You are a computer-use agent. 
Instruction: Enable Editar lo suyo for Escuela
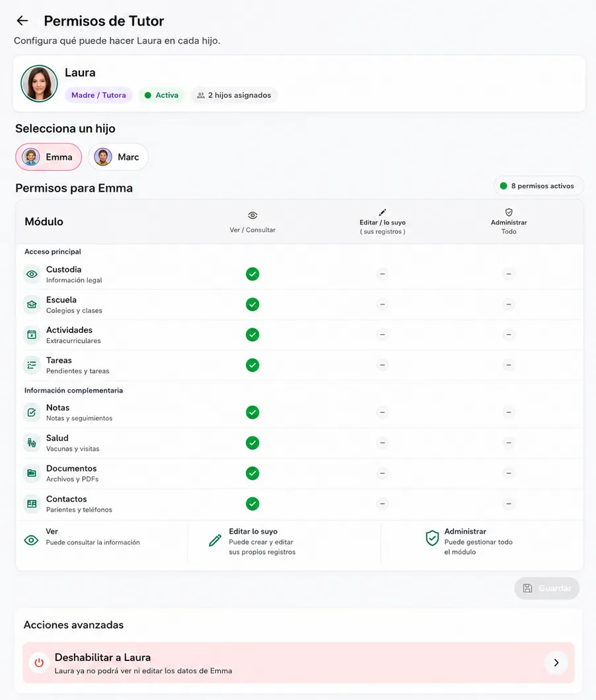383,304
